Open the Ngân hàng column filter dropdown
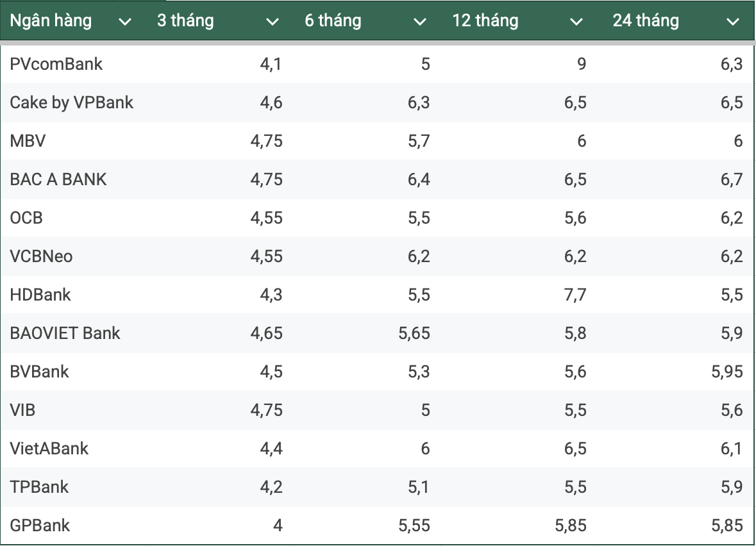Screen dimensions: 756x546 point(125,22)
